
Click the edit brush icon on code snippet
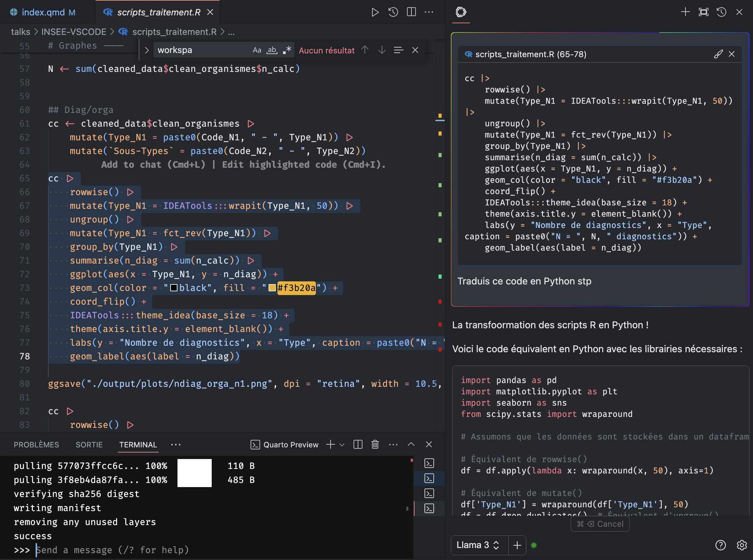(x=718, y=54)
